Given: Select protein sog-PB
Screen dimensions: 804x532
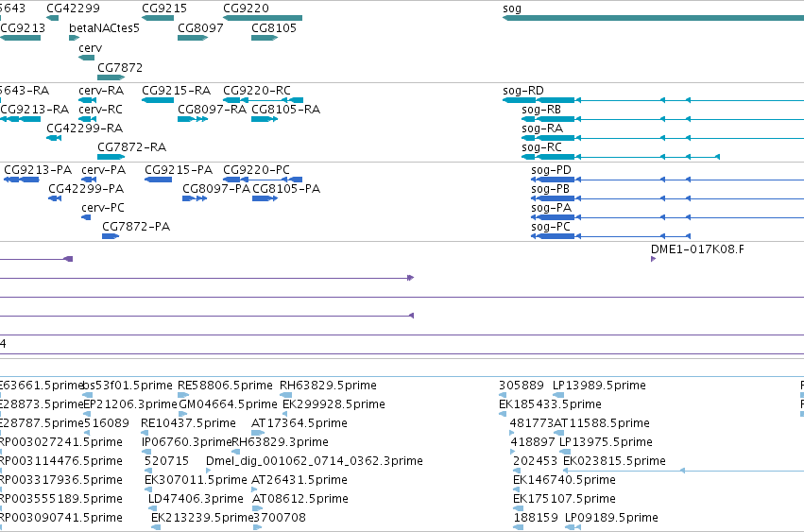Looking at the screenshot, I should click(550, 189).
